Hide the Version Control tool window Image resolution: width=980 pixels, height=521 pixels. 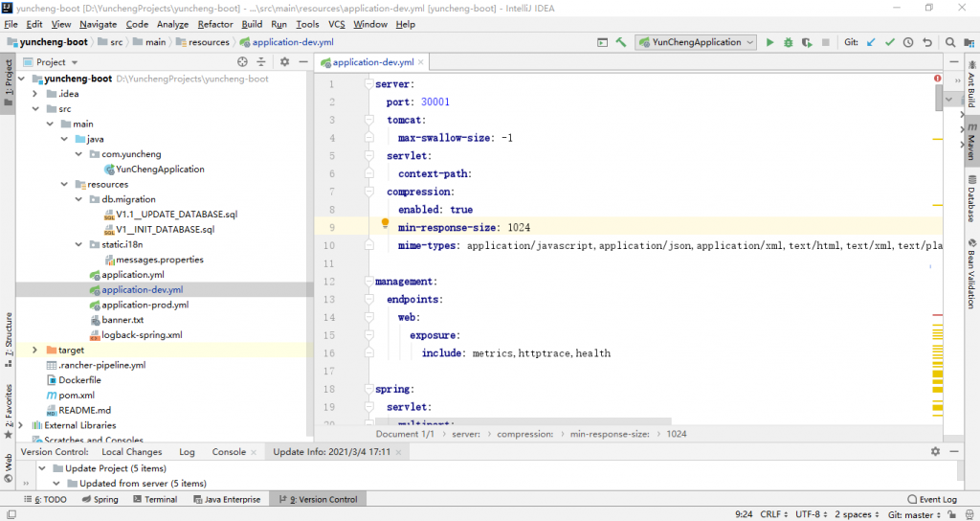pyautogui.click(x=954, y=451)
